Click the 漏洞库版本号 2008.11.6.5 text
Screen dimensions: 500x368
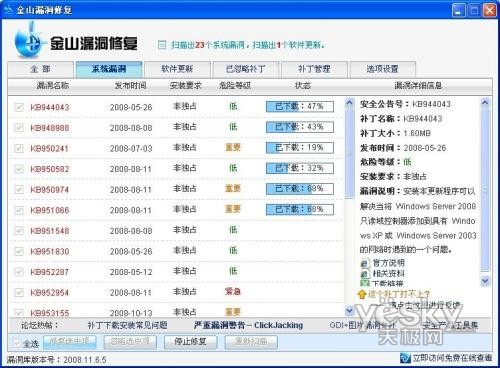click(56, 360)
